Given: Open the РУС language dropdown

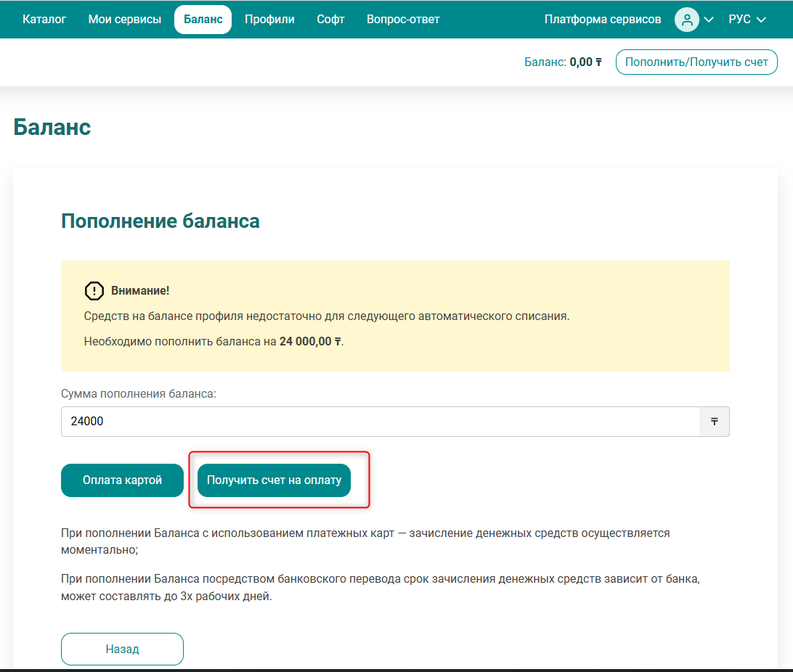Looking at the screenshot, I should (747, 20).
